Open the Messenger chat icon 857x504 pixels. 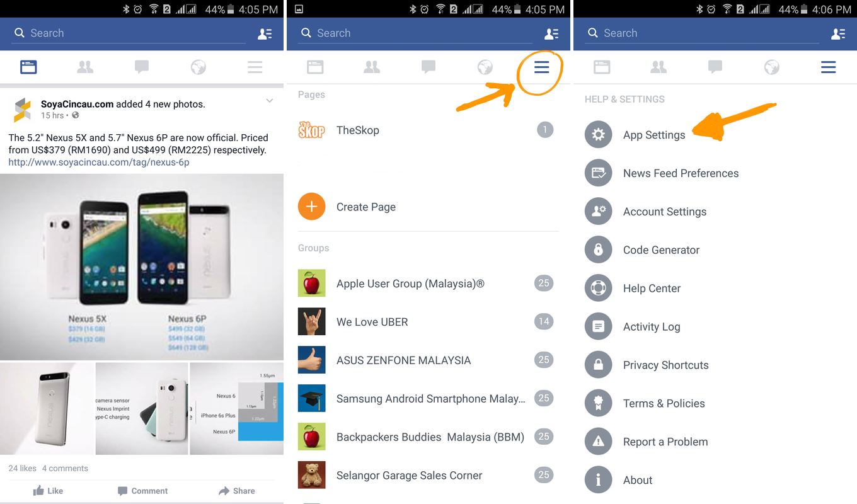141,67
